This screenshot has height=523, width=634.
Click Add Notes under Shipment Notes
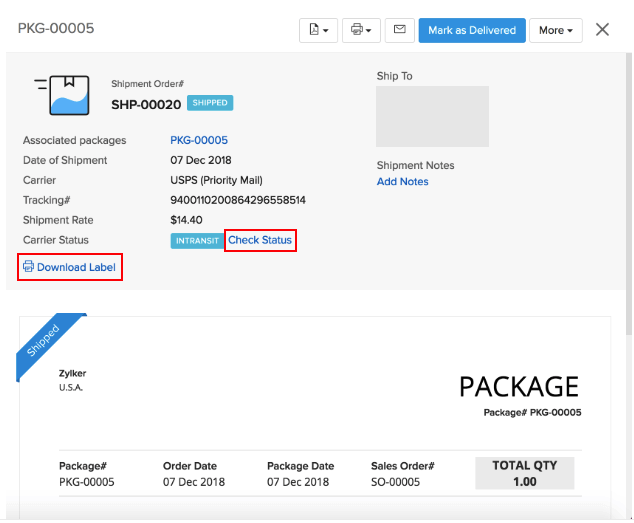(402, 182)
